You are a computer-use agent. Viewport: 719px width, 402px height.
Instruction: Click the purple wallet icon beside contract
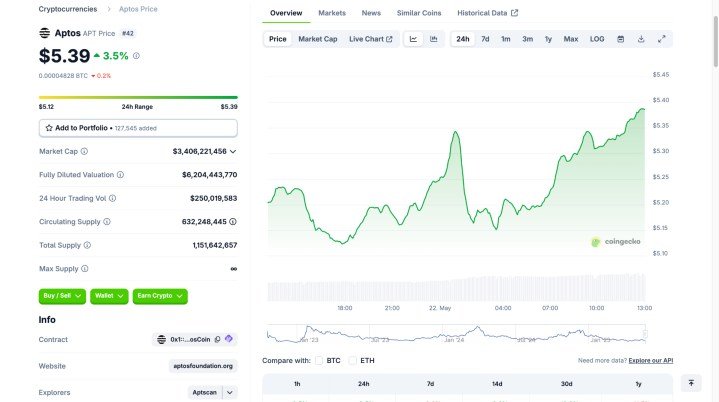click(228, 339)
